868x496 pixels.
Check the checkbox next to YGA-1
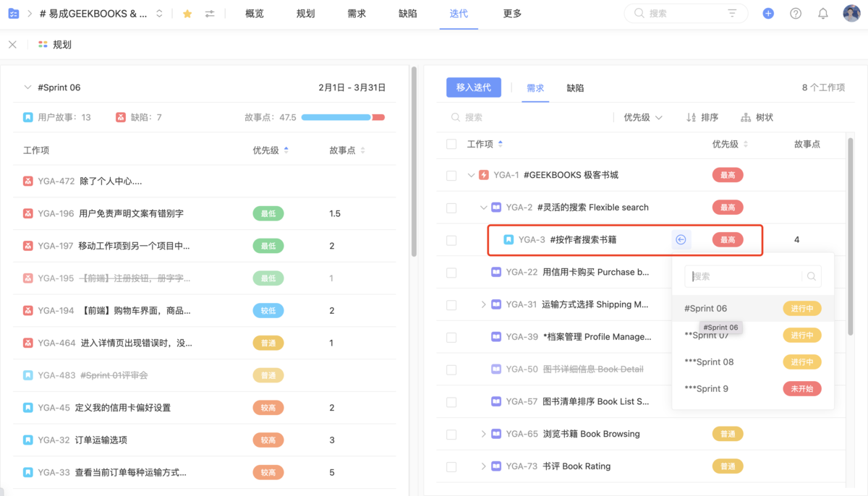[451, 174]
